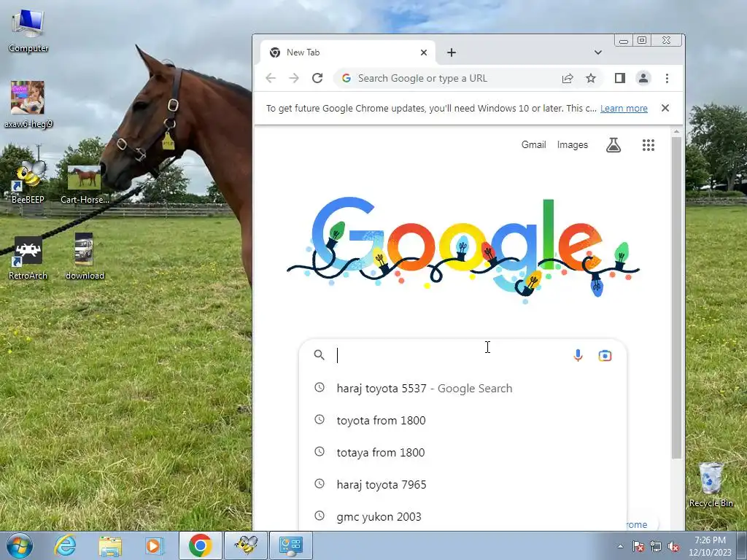Dismiss the Chrome updates notification bar
Image resolution: width=747 pixels, height=560 pixels.
[x=665, y=108]
